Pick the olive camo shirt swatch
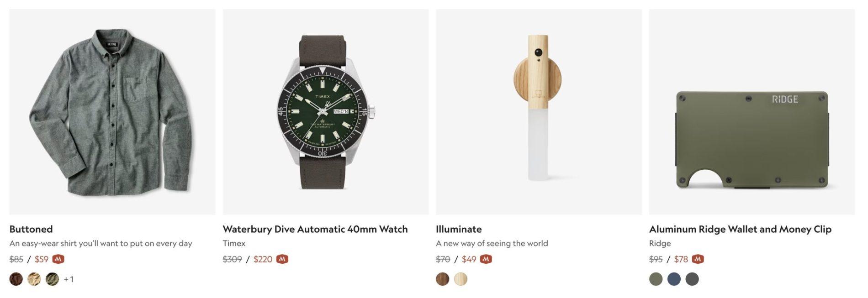 [53, 279]
